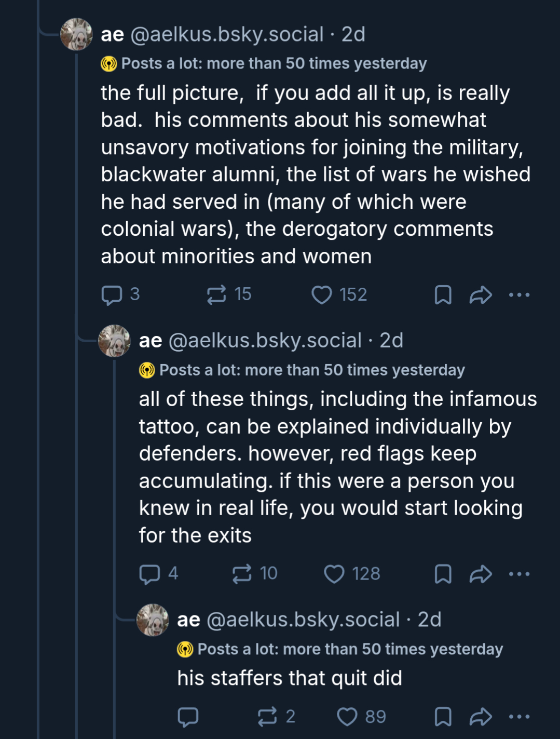Image resolution: width=560 pixels, height=739 pixels.
Task: Repost the post with 2 reposts
Action: click(x=267, y=717)
